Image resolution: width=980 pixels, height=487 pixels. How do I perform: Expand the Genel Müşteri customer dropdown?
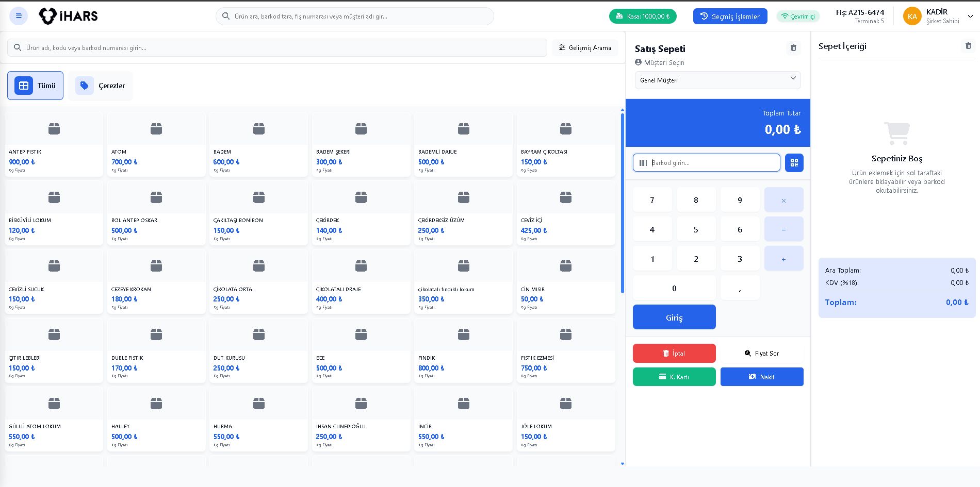[x=717, y=80]
